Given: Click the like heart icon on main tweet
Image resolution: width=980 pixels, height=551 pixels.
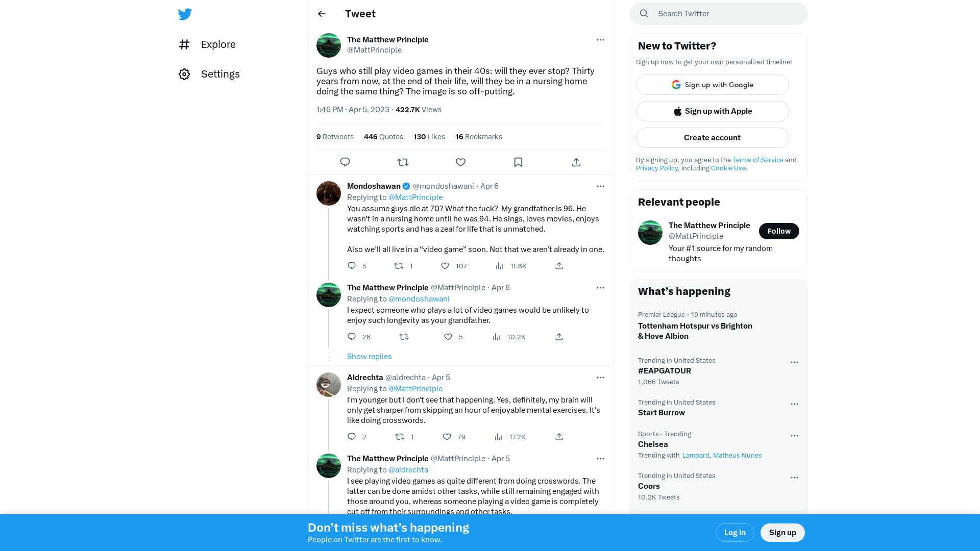Looking at the screenshot, I should 460,162.
